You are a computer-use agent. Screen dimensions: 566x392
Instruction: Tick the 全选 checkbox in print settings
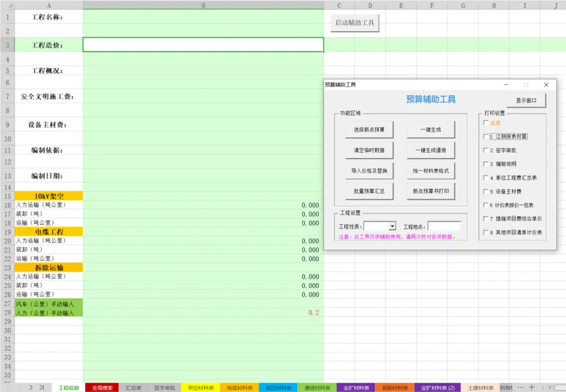[x=486, y=122]
